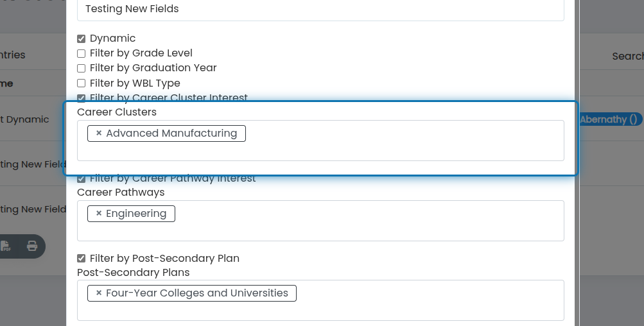Remove the Advanced Manufacturing tag
The height and width of the screenshot is (326, 644).
(99, 133)
